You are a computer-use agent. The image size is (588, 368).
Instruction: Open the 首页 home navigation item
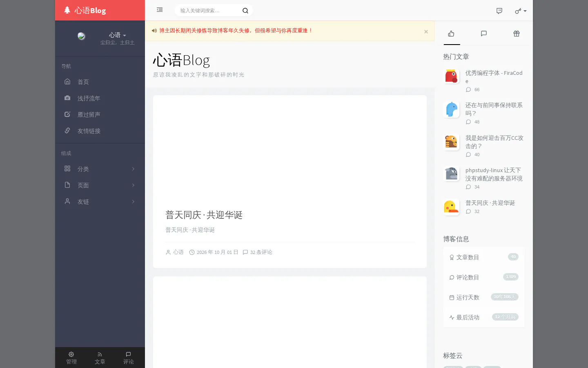[x=100, y=82]
